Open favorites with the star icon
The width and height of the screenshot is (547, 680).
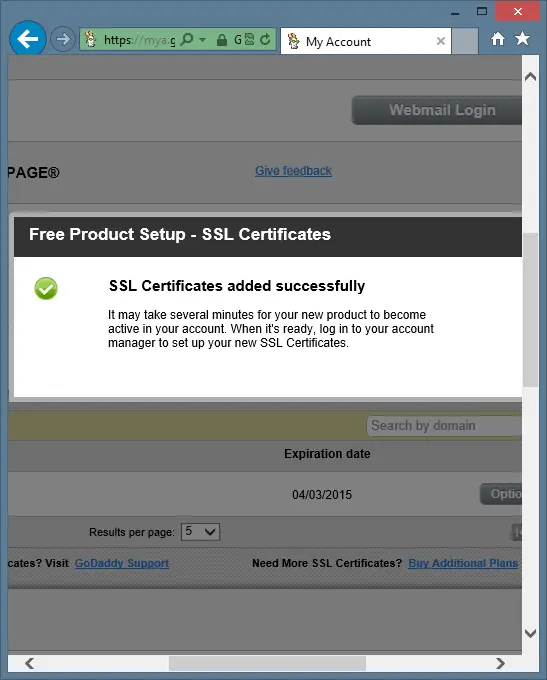pos(522,39)
